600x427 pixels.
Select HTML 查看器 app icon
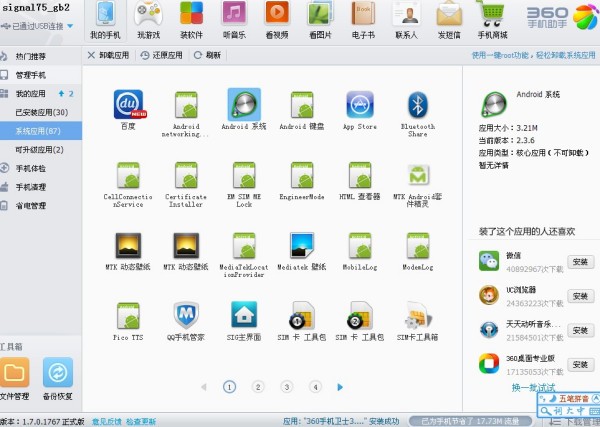point(360,175)
